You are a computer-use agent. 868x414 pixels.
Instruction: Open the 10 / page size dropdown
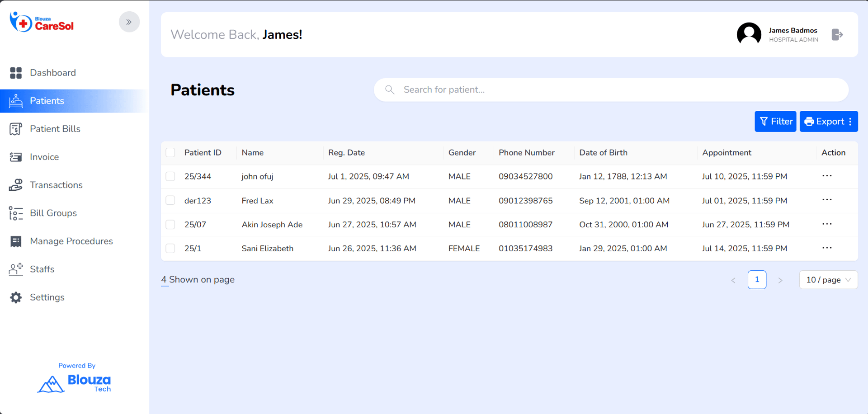tap(828, 280)
